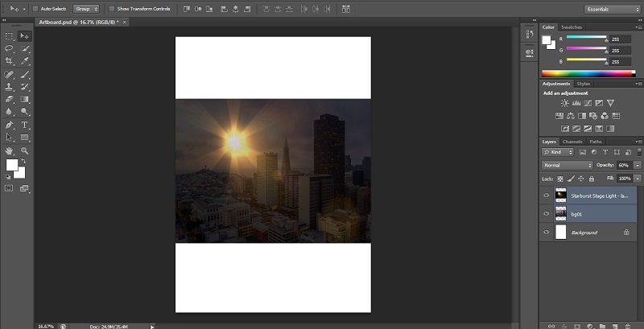
Task: Select the Zoom tool
Action: 25,150
